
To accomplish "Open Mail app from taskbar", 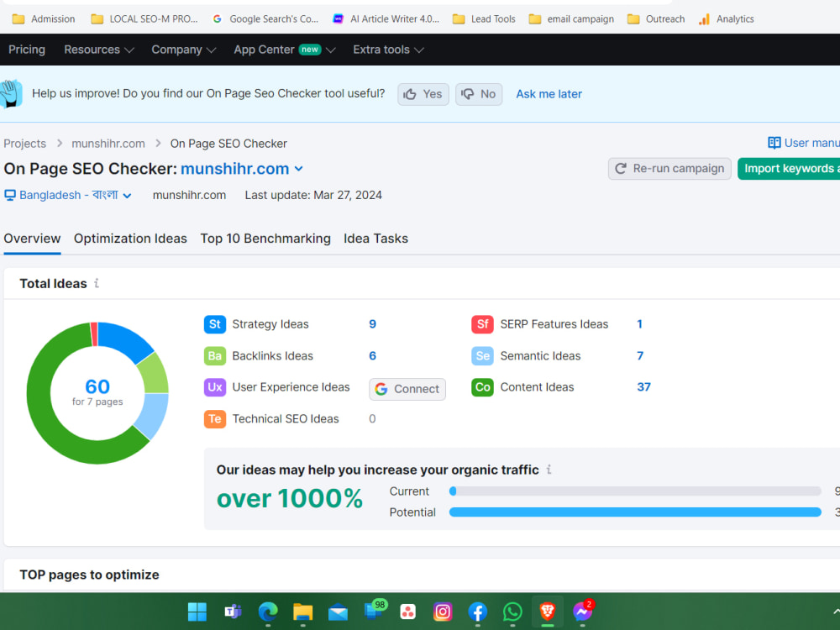I will click(x=338, y=612).
